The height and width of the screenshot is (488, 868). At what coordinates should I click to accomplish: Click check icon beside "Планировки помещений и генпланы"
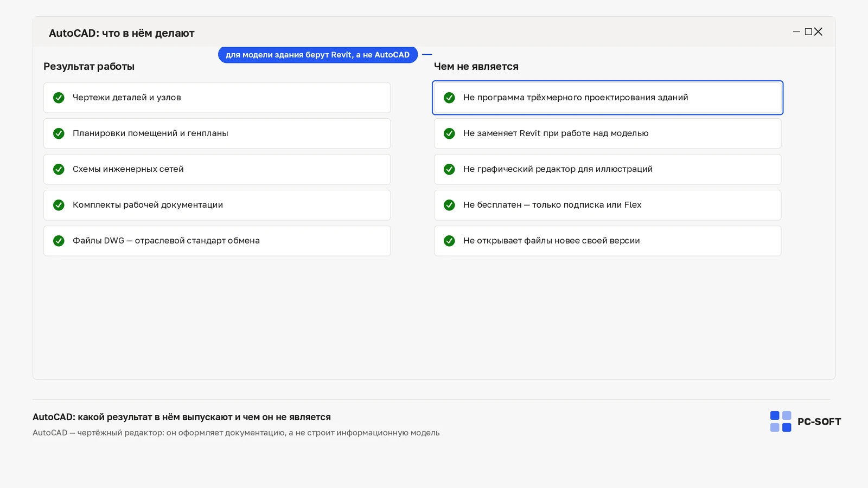pyautogui.click(x=59, y=133)
